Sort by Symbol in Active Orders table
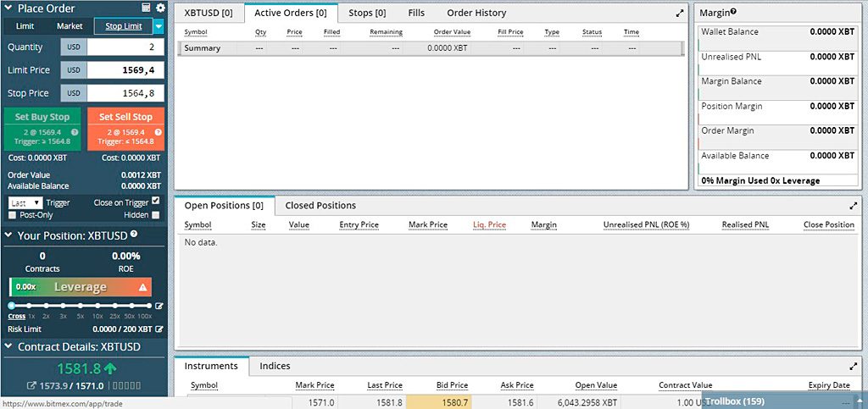 pyautogui.click(x=196, y=32)
